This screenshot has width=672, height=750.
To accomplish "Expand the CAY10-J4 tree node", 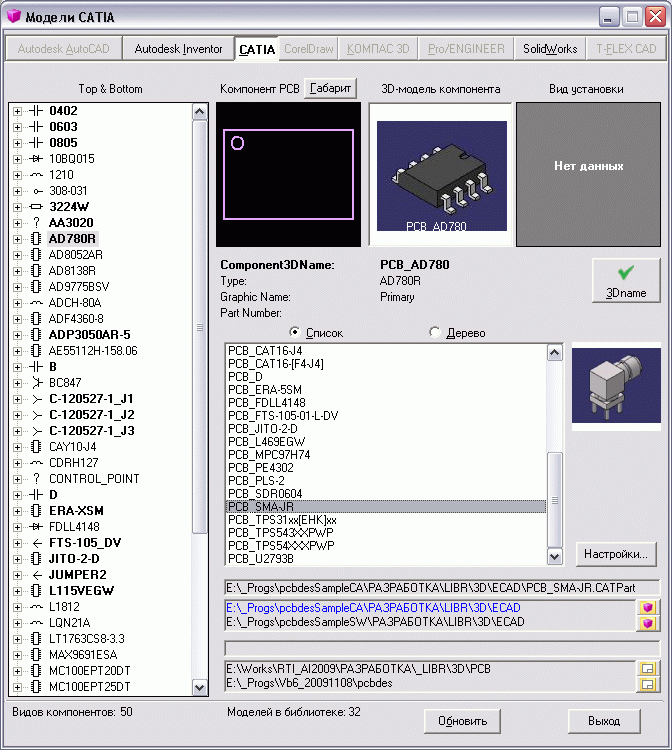I will pyautogui.click(x=18, y=447).
